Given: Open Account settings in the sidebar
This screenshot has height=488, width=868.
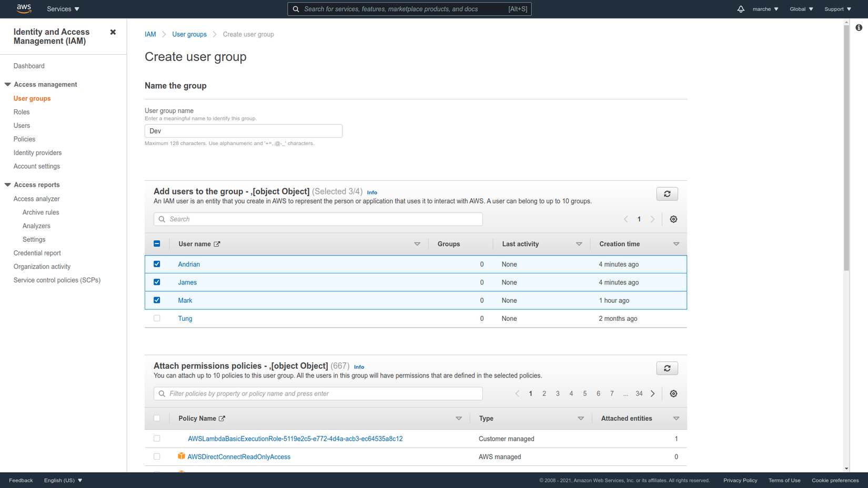Looking at the screenshot, I should point(37,167).
